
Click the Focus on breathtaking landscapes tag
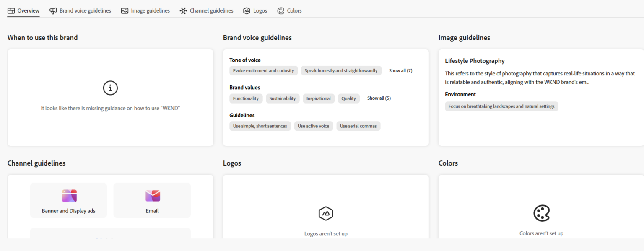[501, 106]
